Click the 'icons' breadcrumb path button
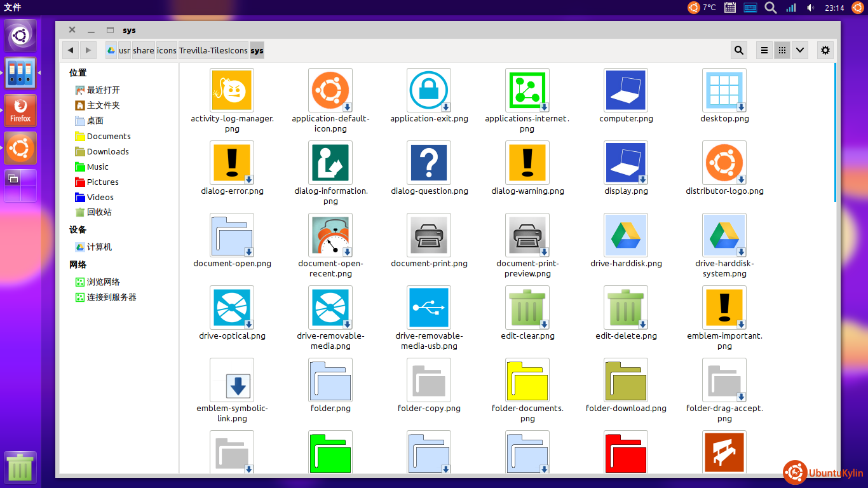The height and width of the screenshot is (488, 868). pos(166,50)
